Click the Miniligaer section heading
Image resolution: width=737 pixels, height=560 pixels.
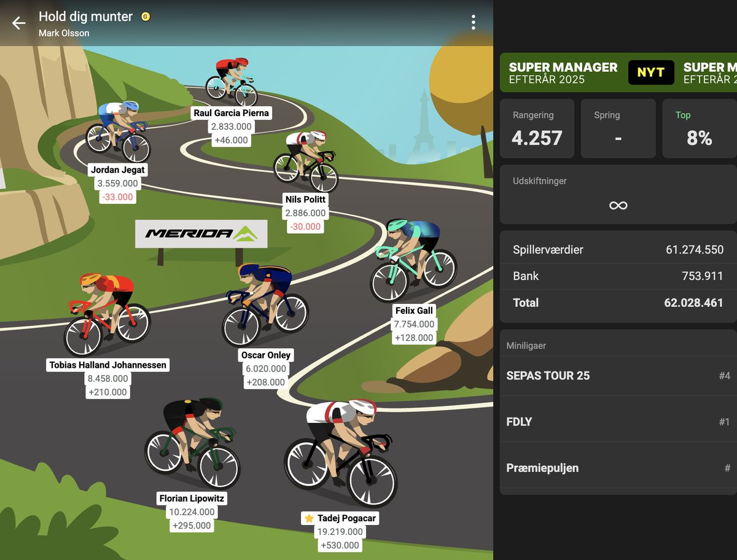[x=526, y=346]
